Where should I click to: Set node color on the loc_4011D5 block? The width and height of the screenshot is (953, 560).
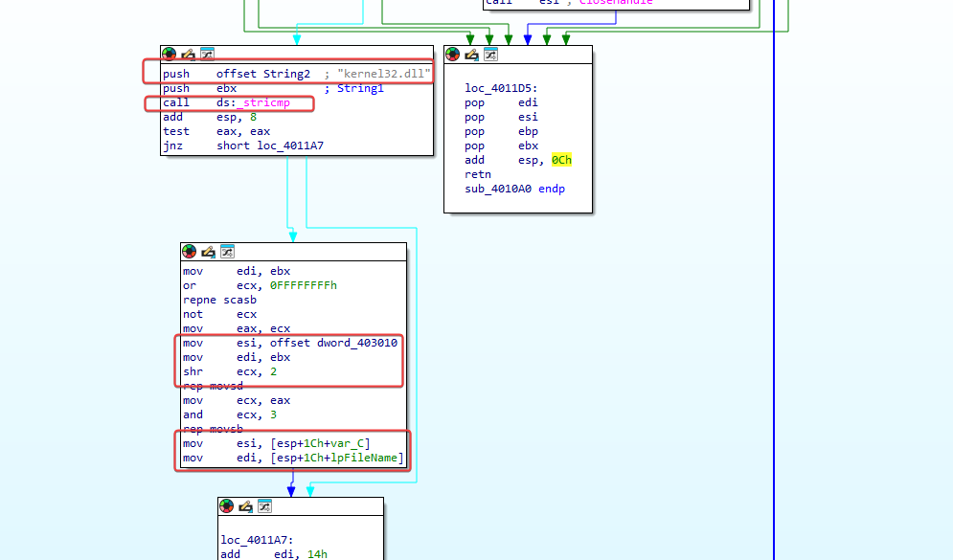[452, 54]
